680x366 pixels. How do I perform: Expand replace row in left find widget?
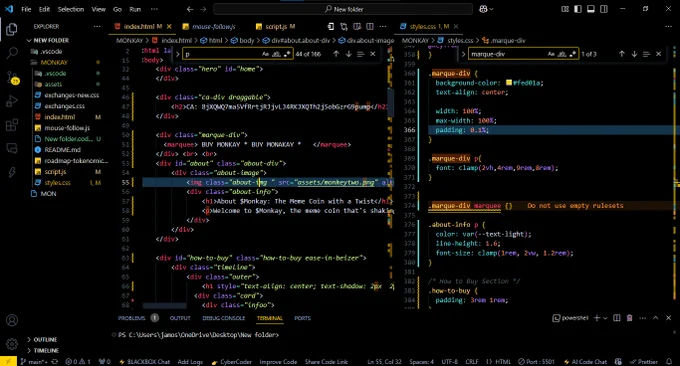[177, 54]
